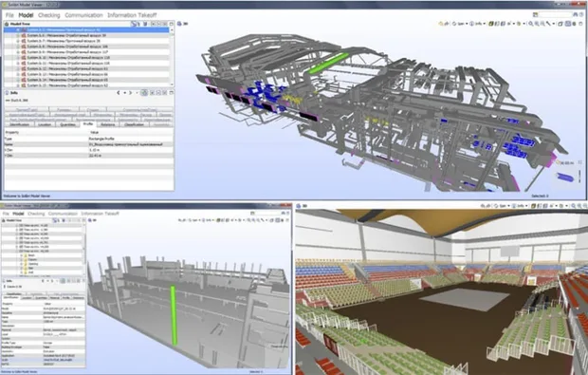
Task: Open Checking menu in bottom-left window
Action: tap(36, 214)
